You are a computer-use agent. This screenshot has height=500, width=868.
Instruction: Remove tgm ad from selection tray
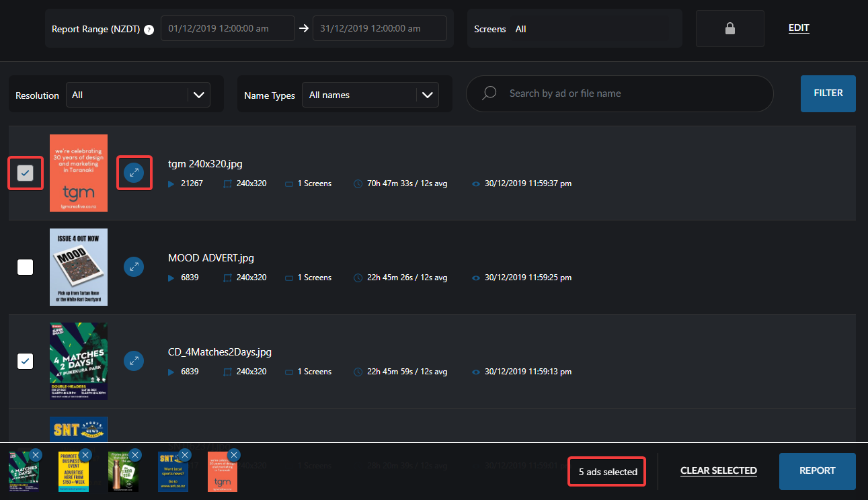(234, 455)
